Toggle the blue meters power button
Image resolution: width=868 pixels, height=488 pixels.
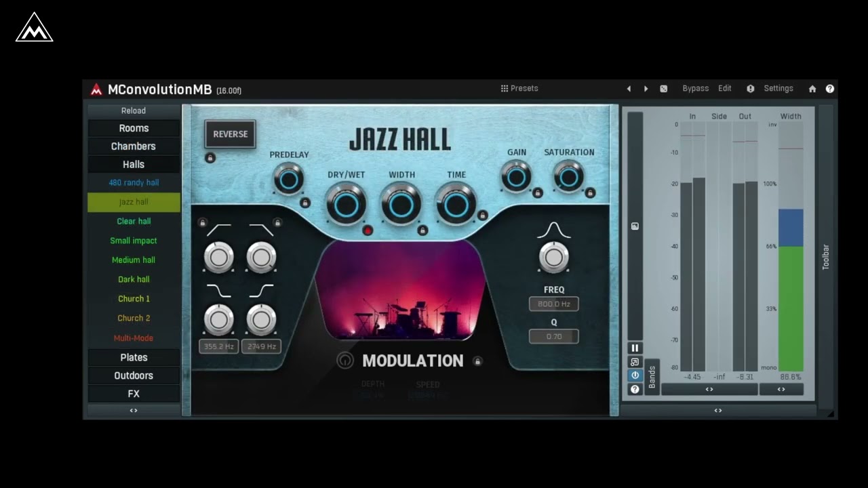[635, 375]
